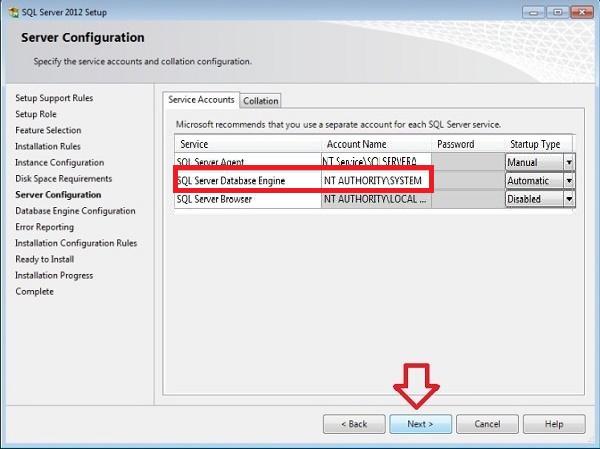
Task: Click the Startup Type column header
Action: (535, 144)
